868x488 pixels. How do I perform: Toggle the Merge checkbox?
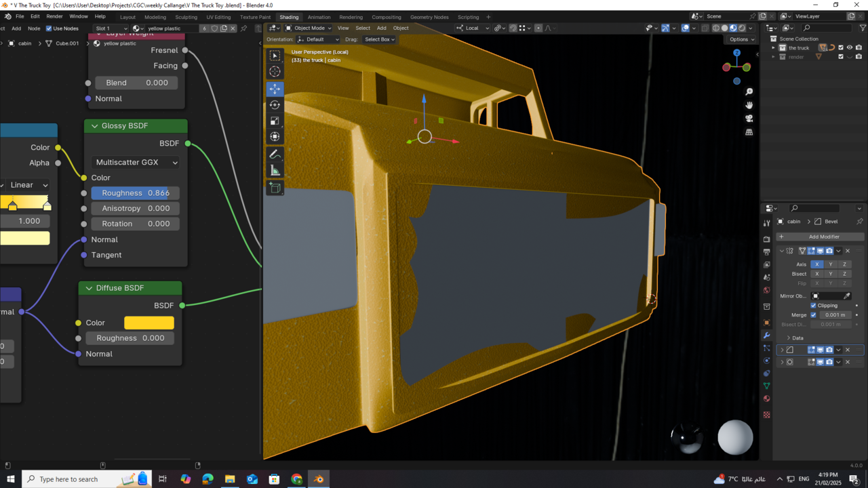[814, 314]
